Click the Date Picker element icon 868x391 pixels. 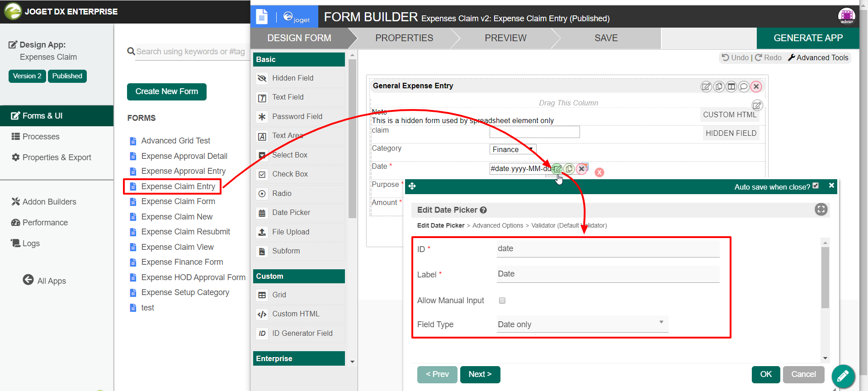pos(262,213)
